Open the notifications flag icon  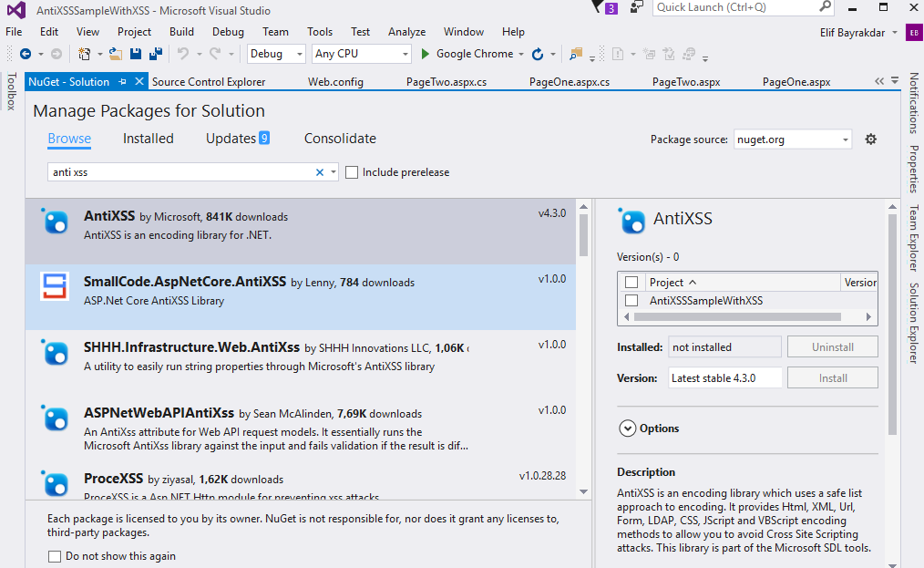pyautogui.click(x=598, y=7)
